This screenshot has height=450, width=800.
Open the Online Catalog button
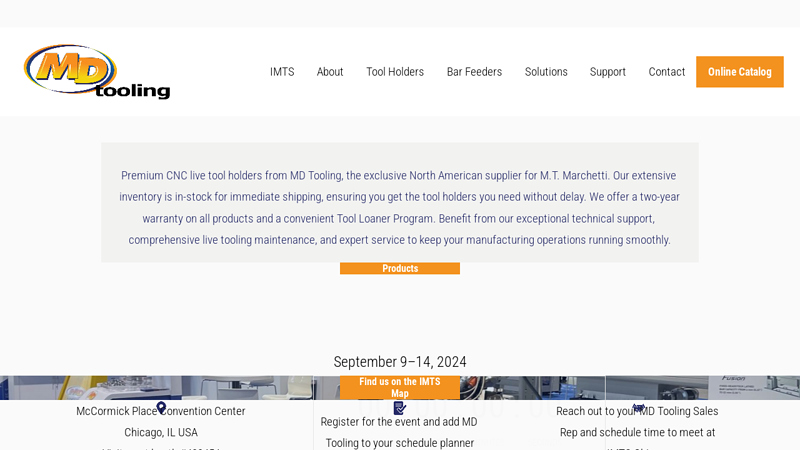tap(740, 72)
